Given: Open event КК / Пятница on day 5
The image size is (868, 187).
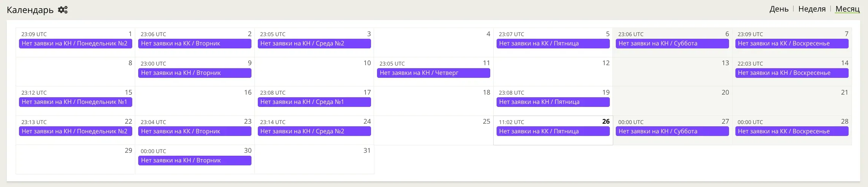Looking at the screenshot, I should (553, 44).
